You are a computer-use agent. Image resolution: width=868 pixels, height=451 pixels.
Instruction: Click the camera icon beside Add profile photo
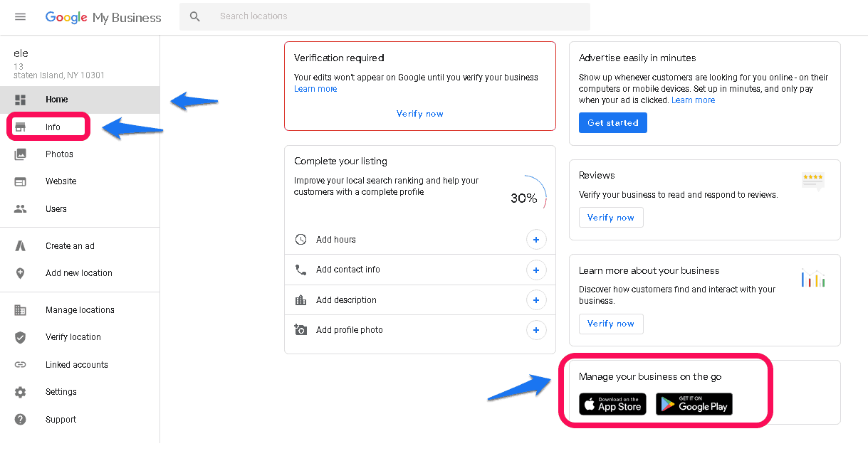click(300, 330)
